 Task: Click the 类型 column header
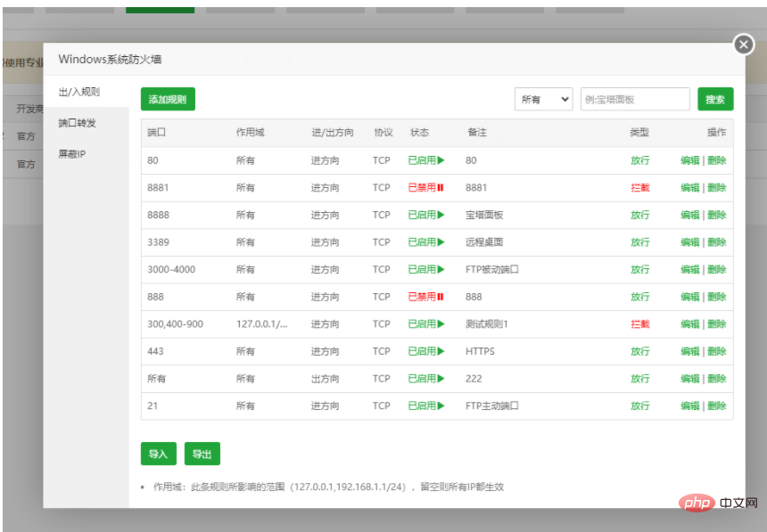click(x=639, y=133)
